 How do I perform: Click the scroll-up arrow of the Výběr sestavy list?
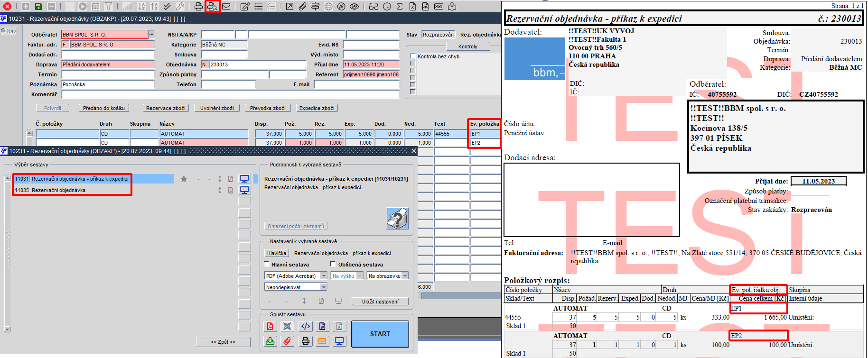[x=7, y=178]
